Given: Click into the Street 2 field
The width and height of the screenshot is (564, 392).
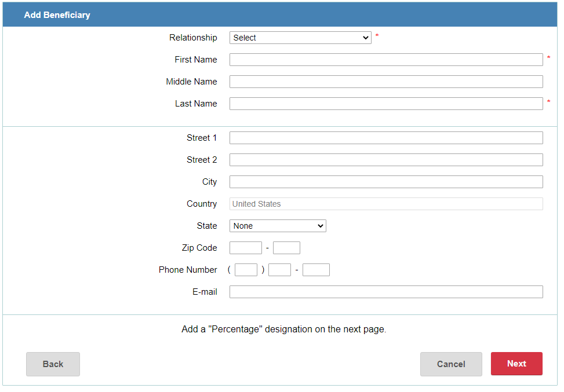Looking at the screenshot, I should click(x=386, y=160).
